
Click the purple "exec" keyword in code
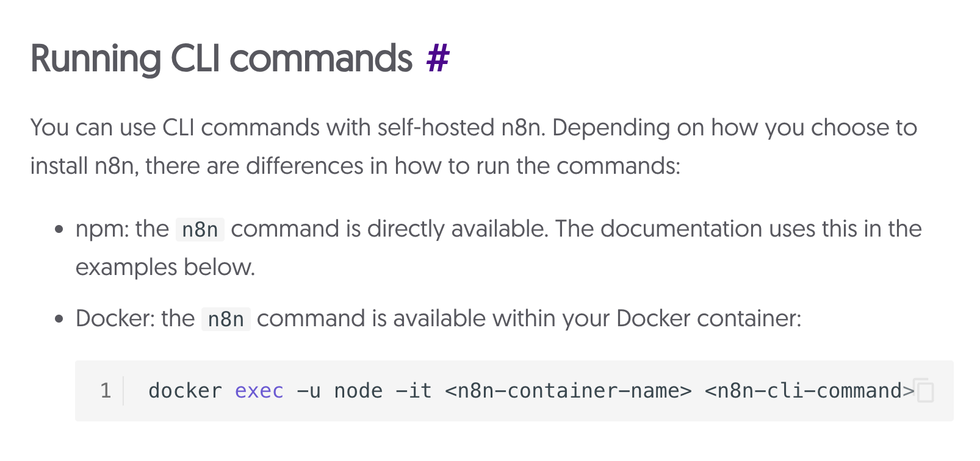click(259, 391)
